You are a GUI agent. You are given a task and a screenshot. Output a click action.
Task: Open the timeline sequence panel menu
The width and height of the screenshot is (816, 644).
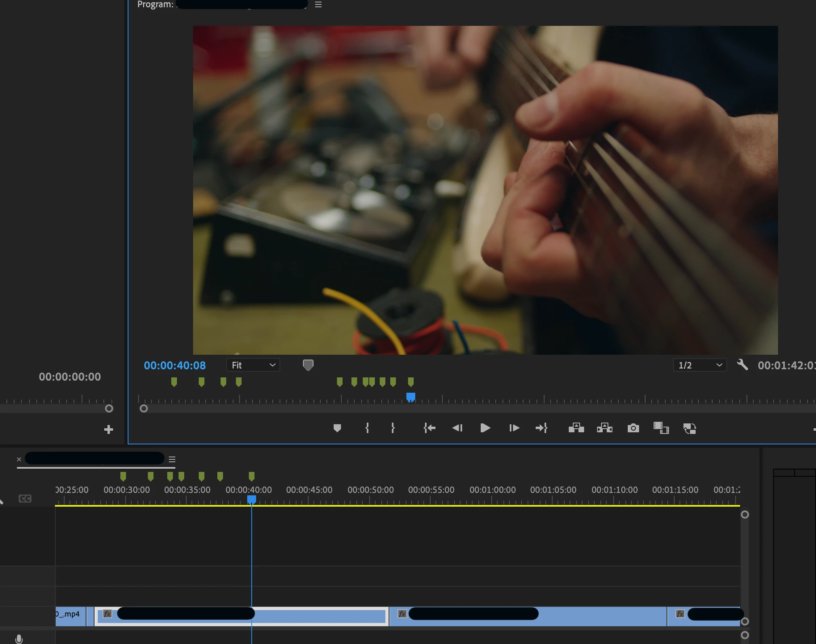click(172, 459)
